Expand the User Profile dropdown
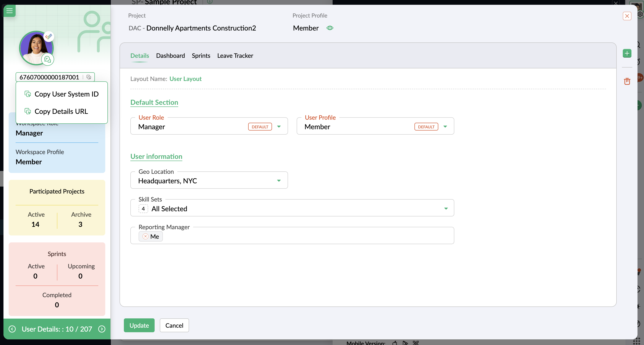Image resolution: width=644 pixels, height=345 pixels. 445,127
